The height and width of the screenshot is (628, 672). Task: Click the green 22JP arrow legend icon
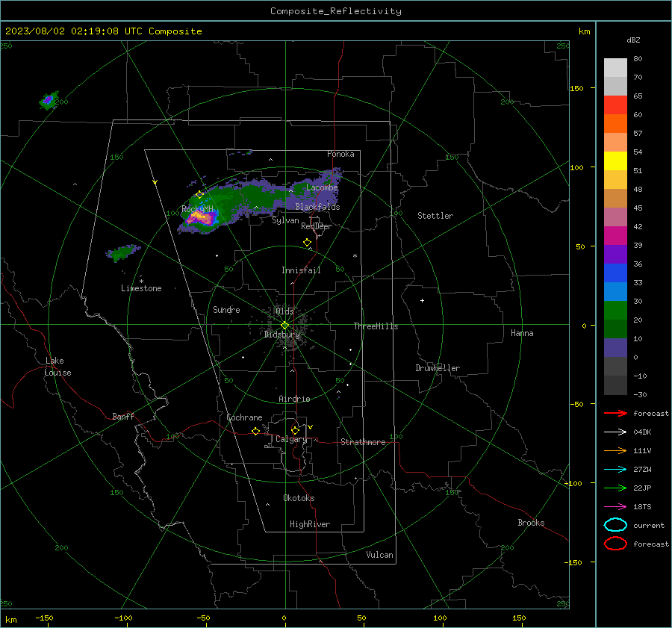coord(615,488)
